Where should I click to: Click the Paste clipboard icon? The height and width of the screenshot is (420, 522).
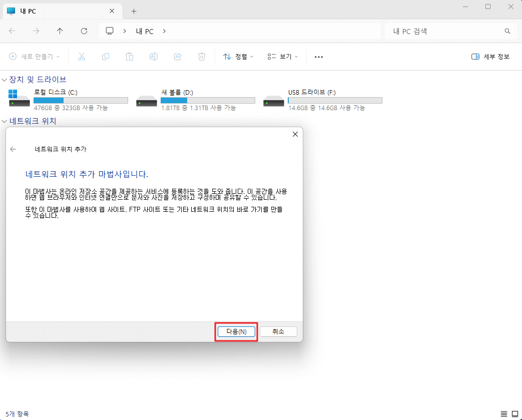click(130, 57)
